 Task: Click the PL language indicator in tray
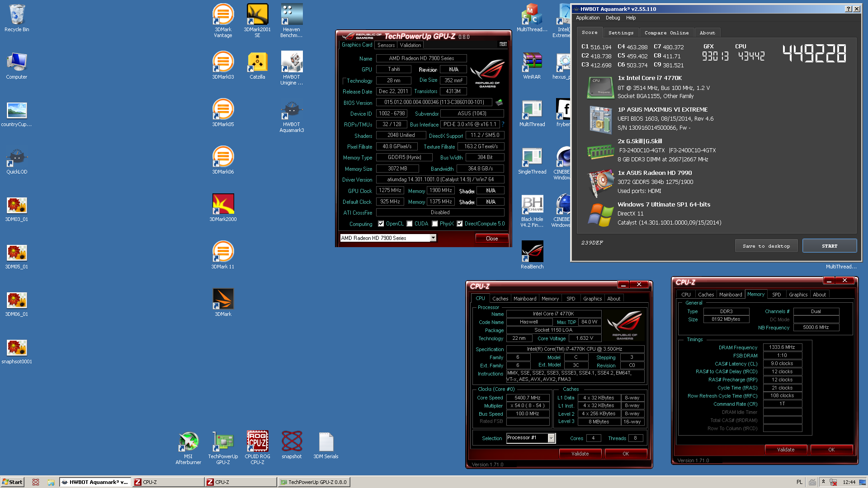click(799, 482)
